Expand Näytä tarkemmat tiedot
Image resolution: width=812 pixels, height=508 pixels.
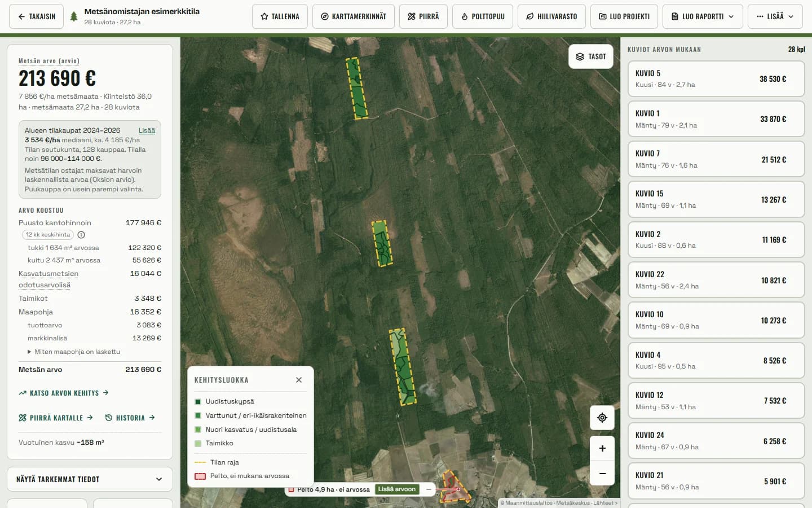pos(90,479)
